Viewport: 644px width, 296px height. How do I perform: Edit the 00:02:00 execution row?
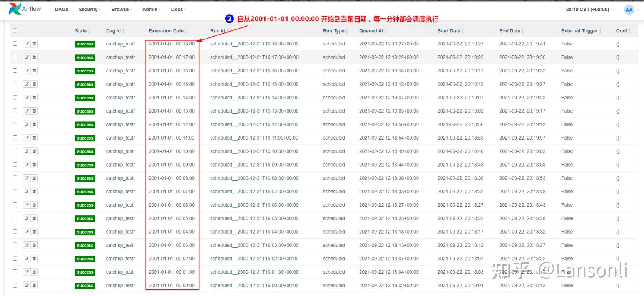(27, 259)
